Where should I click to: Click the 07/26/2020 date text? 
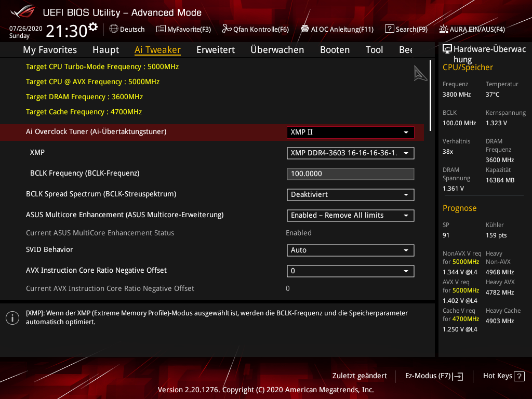click(x=26, y=28)
